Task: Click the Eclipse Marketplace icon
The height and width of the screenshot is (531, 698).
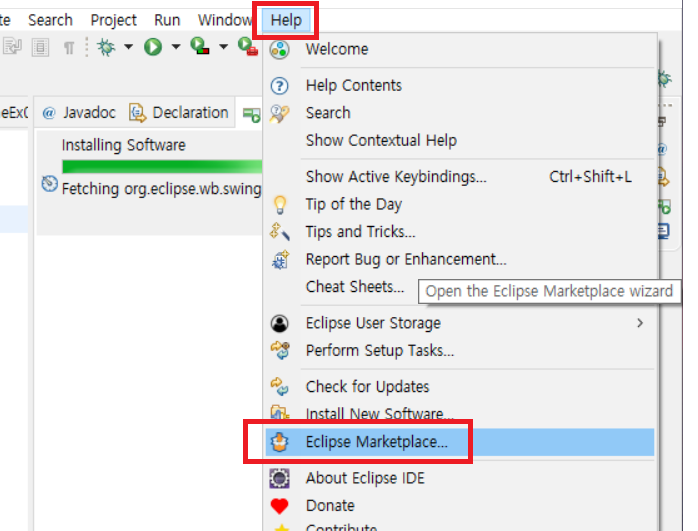Action: pos(280,442)
